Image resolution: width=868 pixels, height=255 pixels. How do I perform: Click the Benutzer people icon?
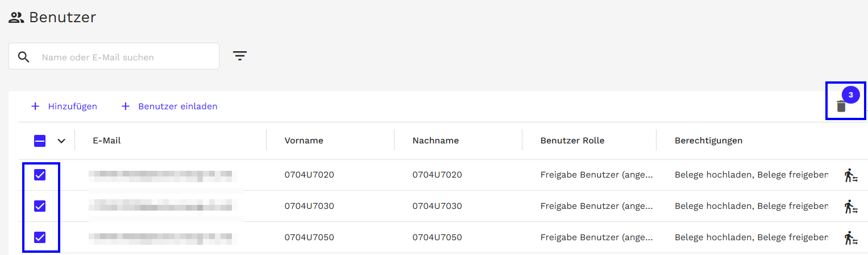[x=16, y=18]
